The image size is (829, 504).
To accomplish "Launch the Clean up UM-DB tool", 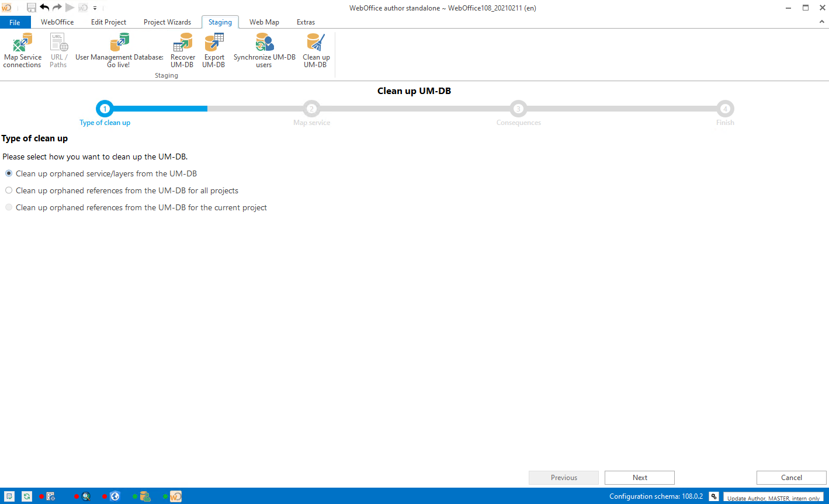I will pyautogui.click(x=316, y=50).
